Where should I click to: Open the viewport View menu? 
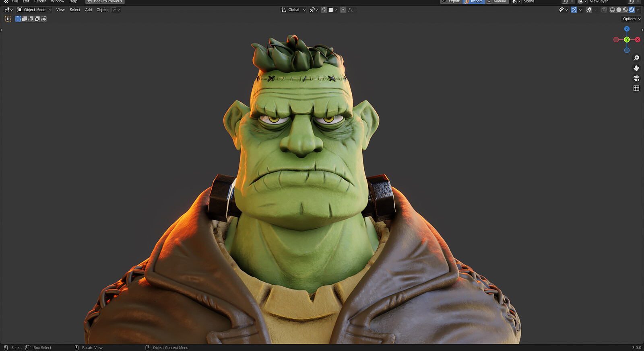[x=60, y=10]
